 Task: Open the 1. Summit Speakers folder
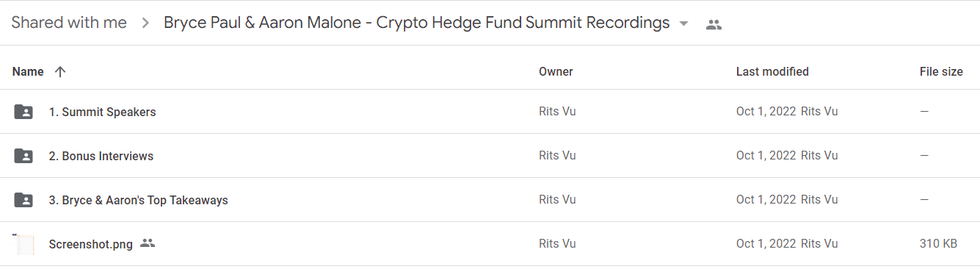102,112
